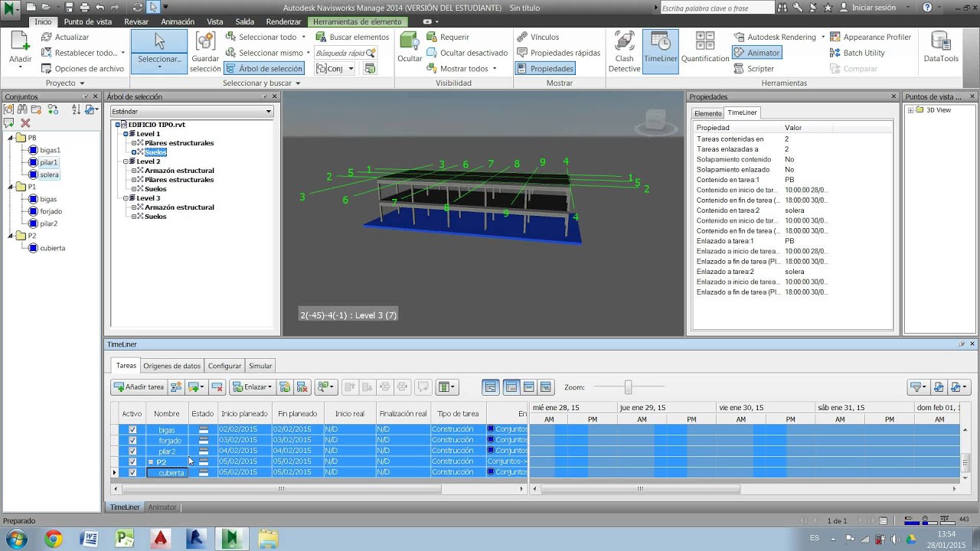Collapse Level 1 in selection tree

tap(126, 134)
